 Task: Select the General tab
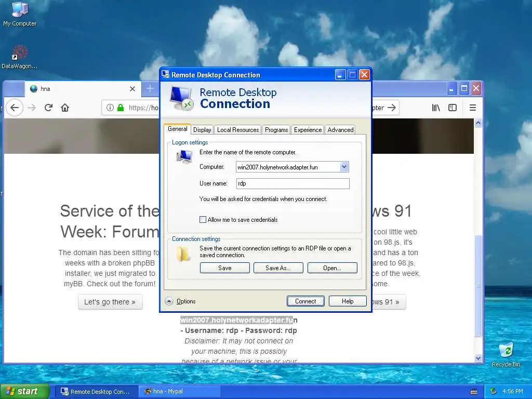(178, 129)
